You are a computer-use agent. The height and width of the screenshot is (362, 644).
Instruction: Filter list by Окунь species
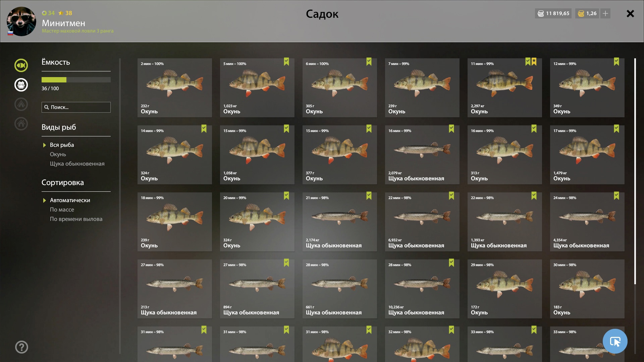coord(58,154)
